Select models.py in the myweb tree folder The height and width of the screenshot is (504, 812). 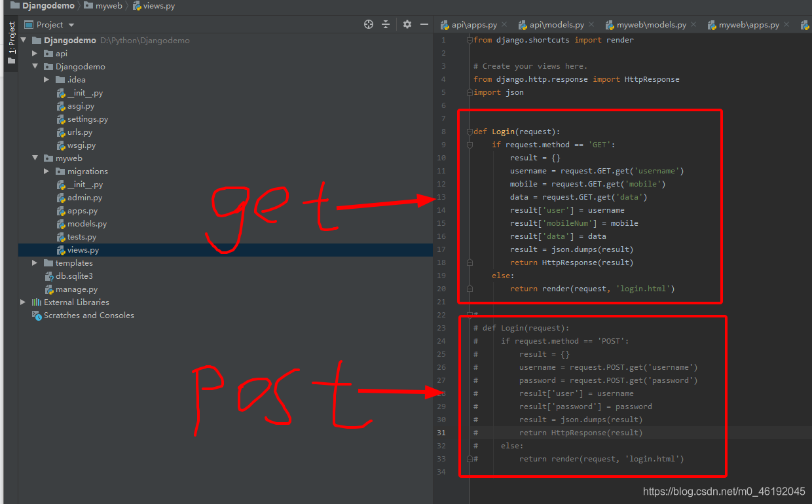point(87,224)
